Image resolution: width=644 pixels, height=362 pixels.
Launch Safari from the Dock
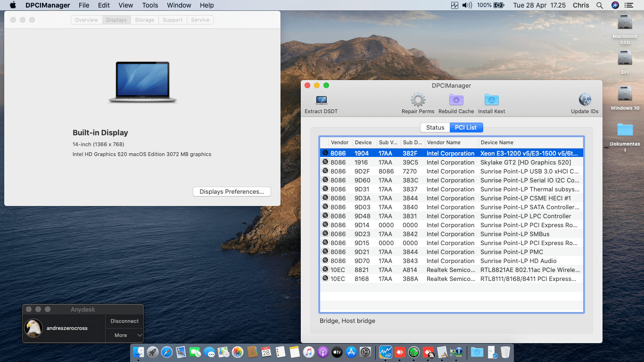[x=167, y=352]
